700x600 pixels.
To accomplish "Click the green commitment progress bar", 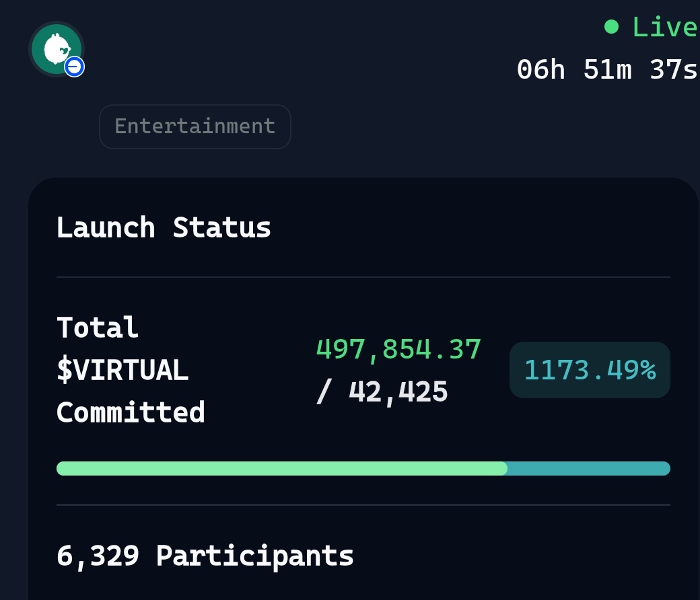I will coord(283,468).
